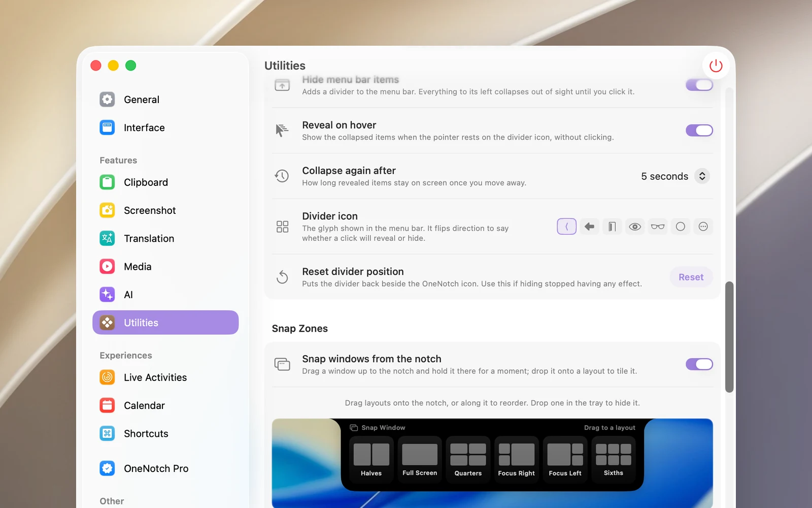The image size is (812, 508).
Task: Open the Collapse again after 5 seconds dropdown
Action: [675, 176]
